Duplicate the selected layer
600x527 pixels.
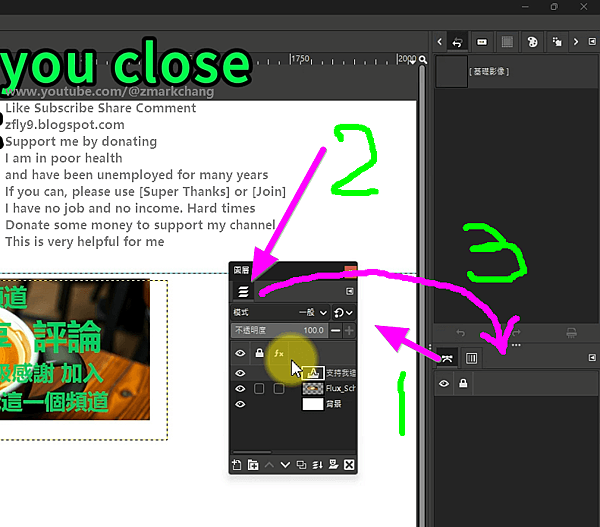[301, 465]
